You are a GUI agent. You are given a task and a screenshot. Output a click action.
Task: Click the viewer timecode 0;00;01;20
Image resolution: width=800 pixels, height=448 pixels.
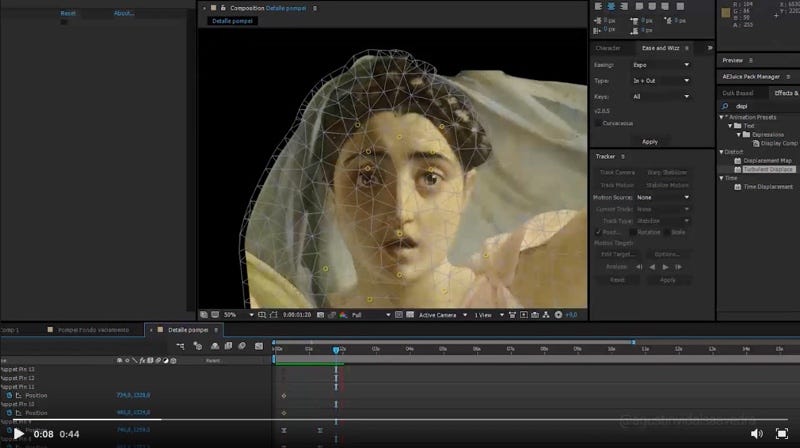pos(296,315)
